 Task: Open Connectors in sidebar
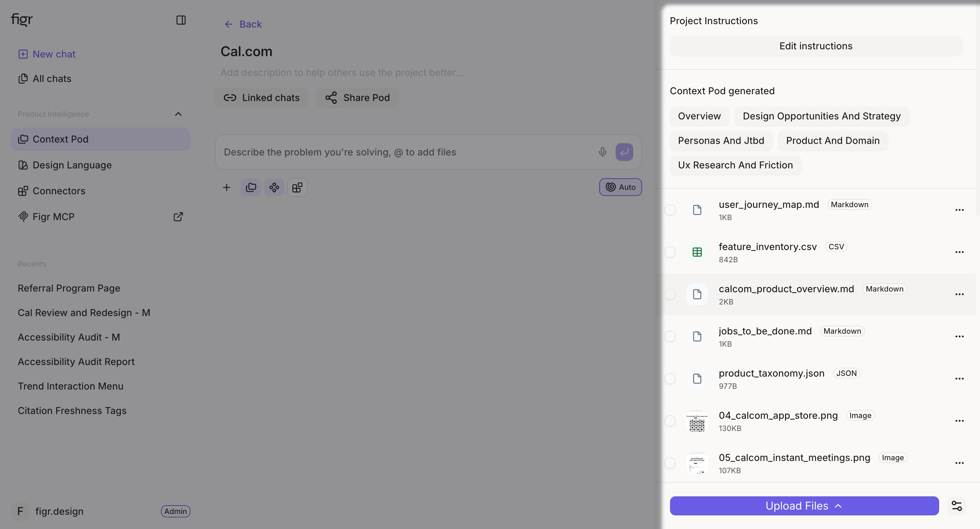(x=101, y=191)
